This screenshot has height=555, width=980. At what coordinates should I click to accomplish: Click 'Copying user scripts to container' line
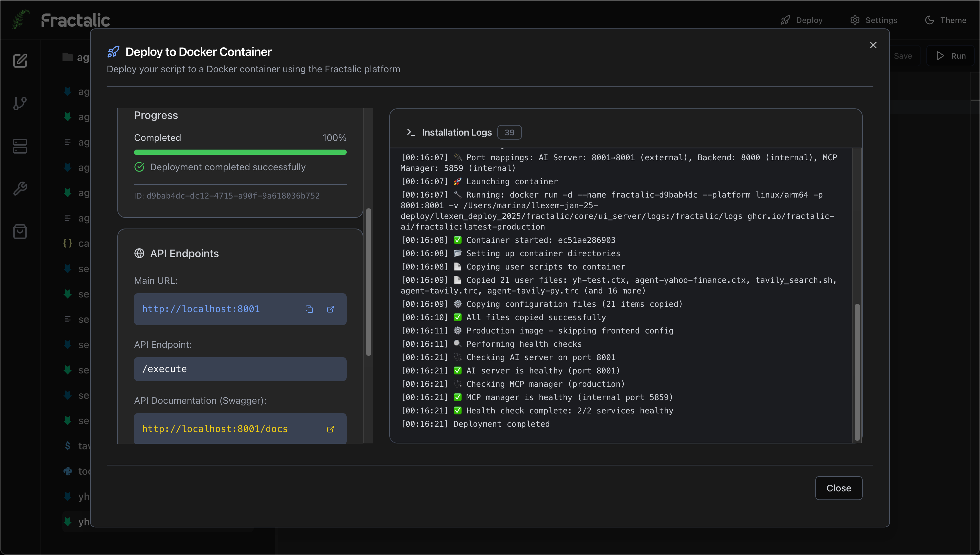coord(513,267)
